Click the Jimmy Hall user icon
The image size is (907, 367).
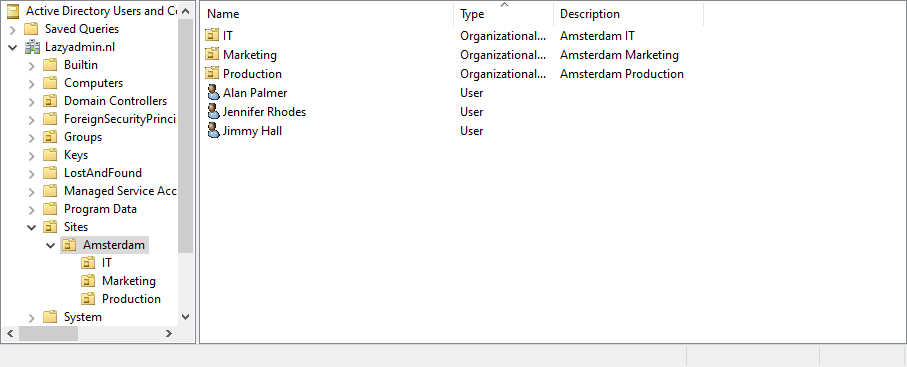point(213,131)
